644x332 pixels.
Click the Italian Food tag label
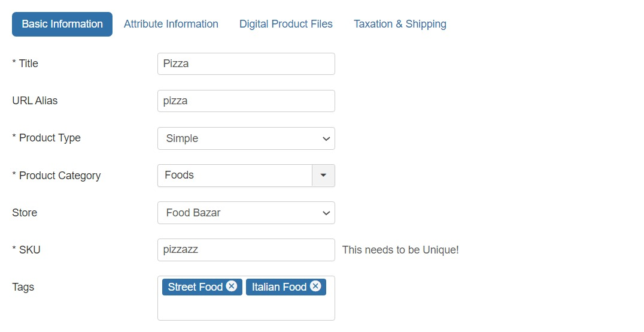point(279,287)
